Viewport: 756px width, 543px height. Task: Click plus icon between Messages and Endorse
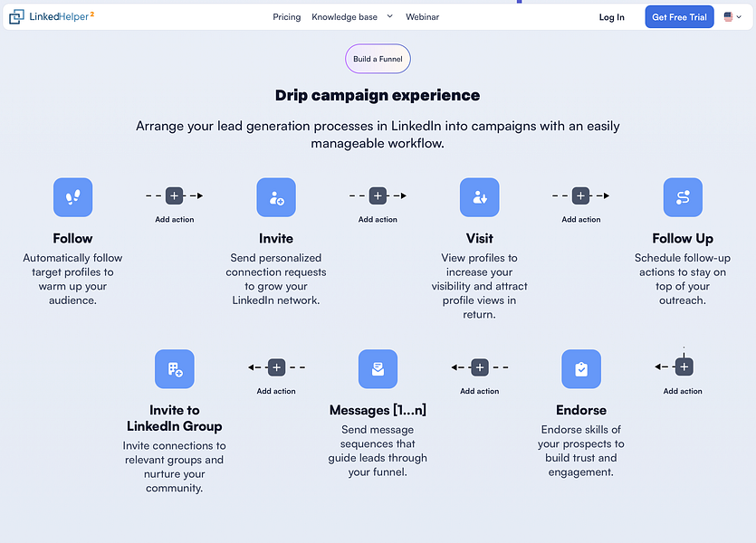tap(480, 367)
